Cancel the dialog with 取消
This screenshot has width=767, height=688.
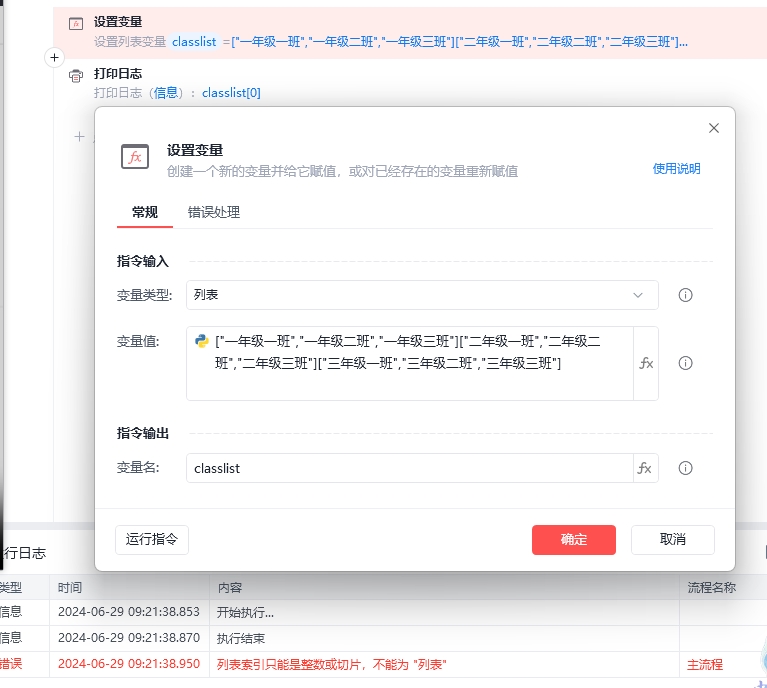[x=673, y=540]
